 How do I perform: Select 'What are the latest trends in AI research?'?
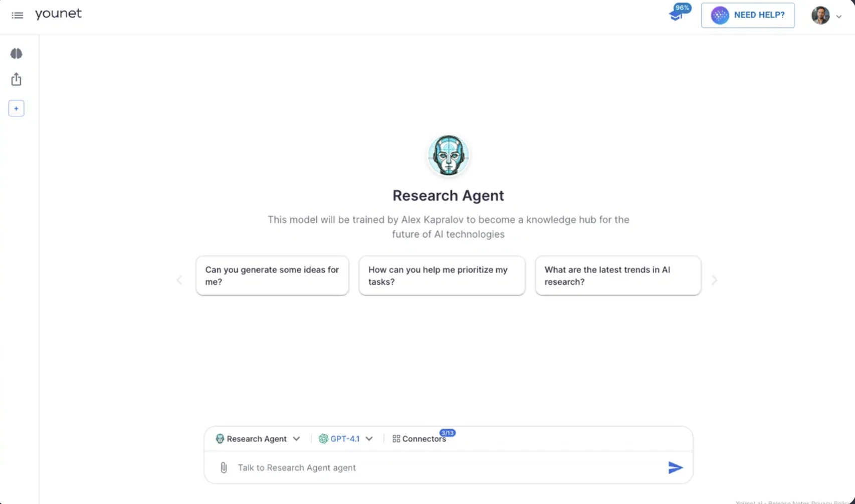click(x=618, y=276)
